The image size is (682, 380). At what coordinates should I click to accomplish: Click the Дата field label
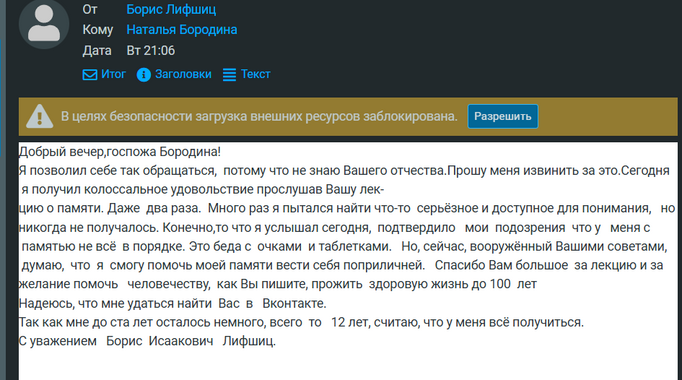[x=97, y=50]
